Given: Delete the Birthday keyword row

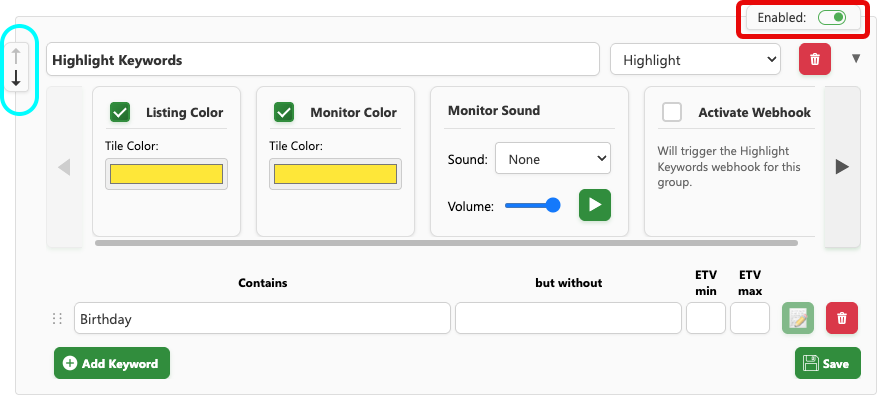Looking at the screenshot, I should pos(841,319).
